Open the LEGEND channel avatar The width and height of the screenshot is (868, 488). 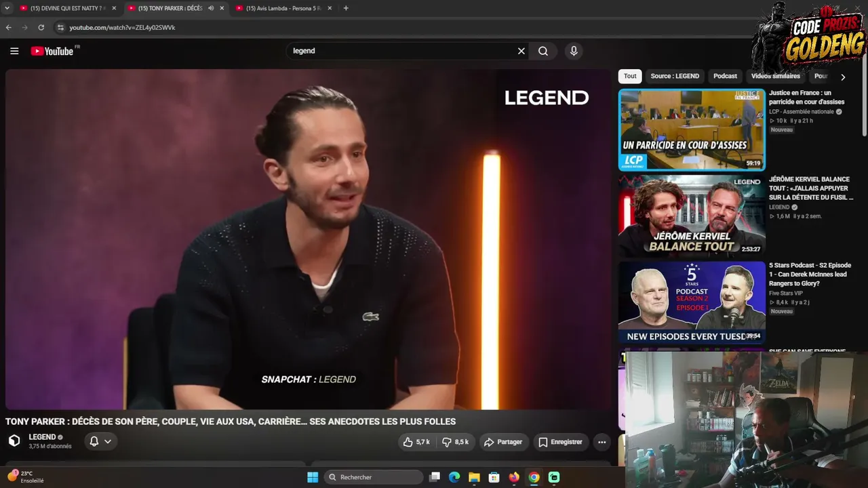14,441
